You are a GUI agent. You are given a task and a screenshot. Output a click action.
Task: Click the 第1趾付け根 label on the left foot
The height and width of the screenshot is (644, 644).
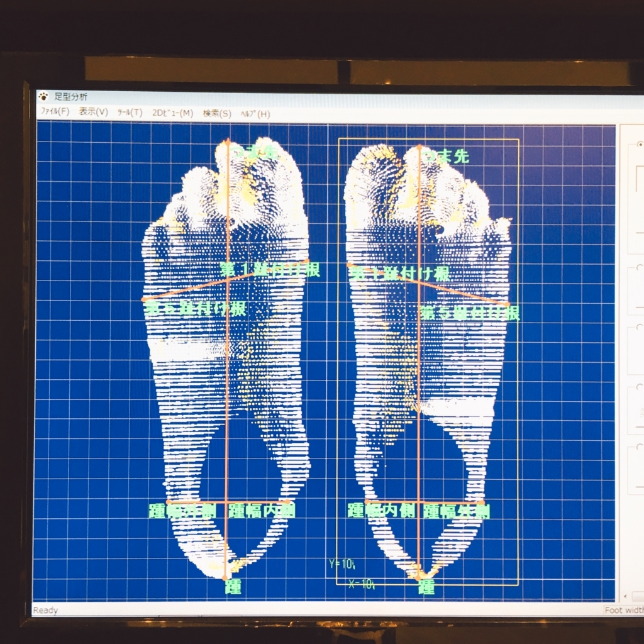click(x=269, y=270)
